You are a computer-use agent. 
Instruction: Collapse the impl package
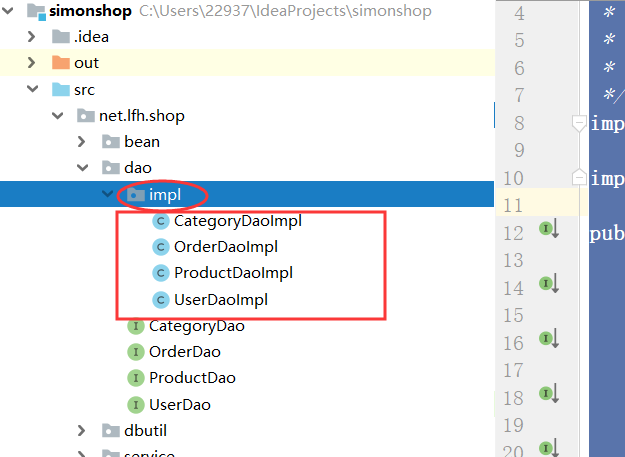107,194
